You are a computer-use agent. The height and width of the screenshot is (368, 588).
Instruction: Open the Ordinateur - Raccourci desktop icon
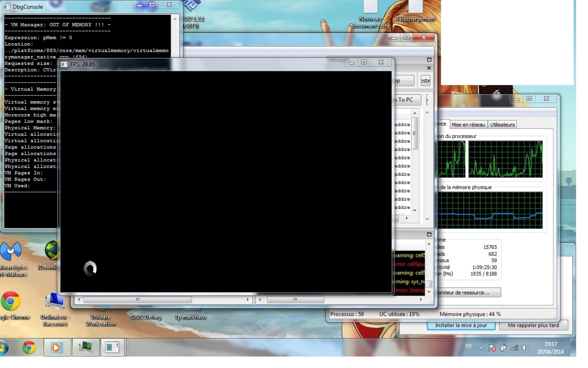tap(55, 303)
